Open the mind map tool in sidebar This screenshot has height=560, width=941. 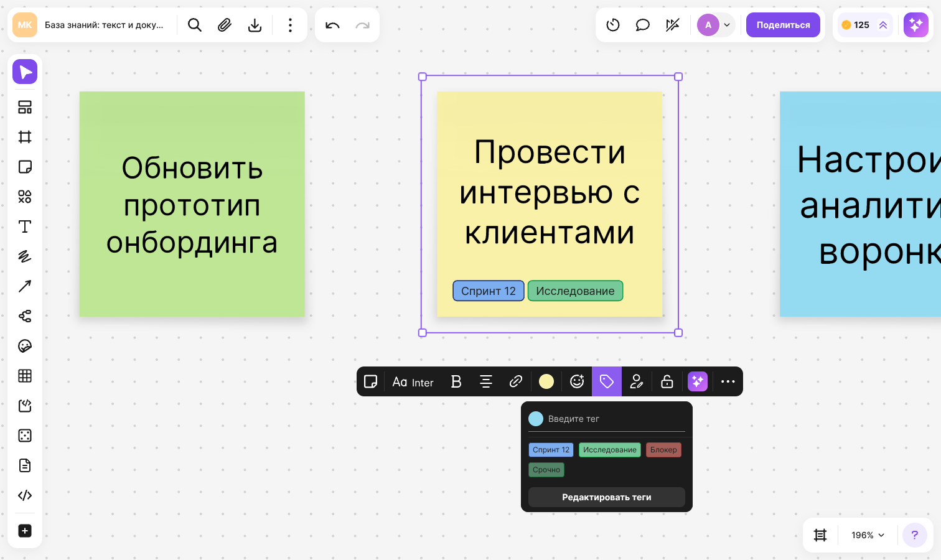point(25,316)
